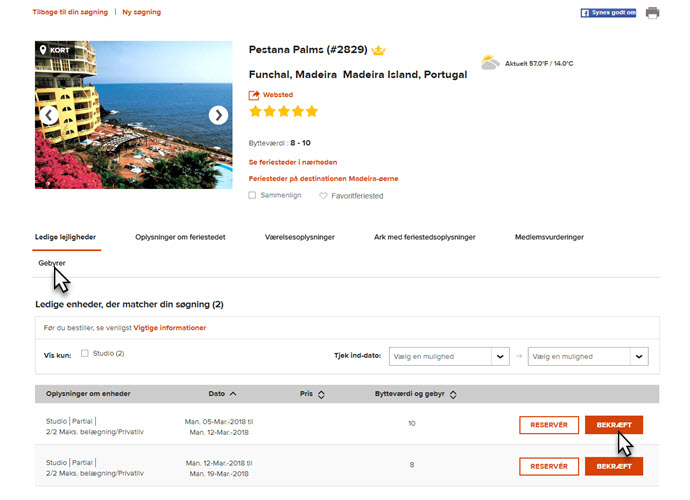Click 'Ledige enheder, der matcher din søgning (2)' heading

(x=129, y=305)
